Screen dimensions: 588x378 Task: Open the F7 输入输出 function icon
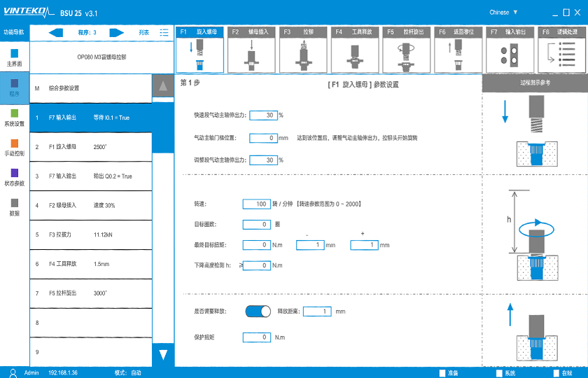click(509, 50)
